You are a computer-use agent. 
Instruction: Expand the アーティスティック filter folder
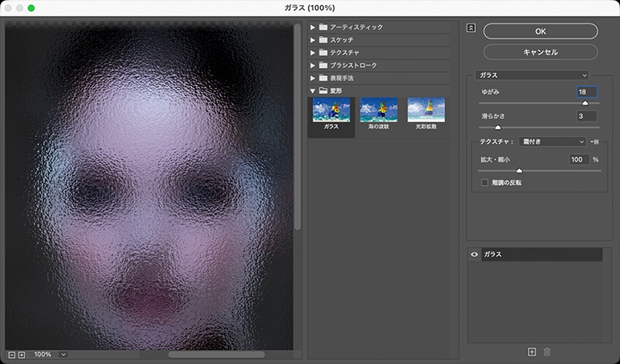[x=313, y=28]
